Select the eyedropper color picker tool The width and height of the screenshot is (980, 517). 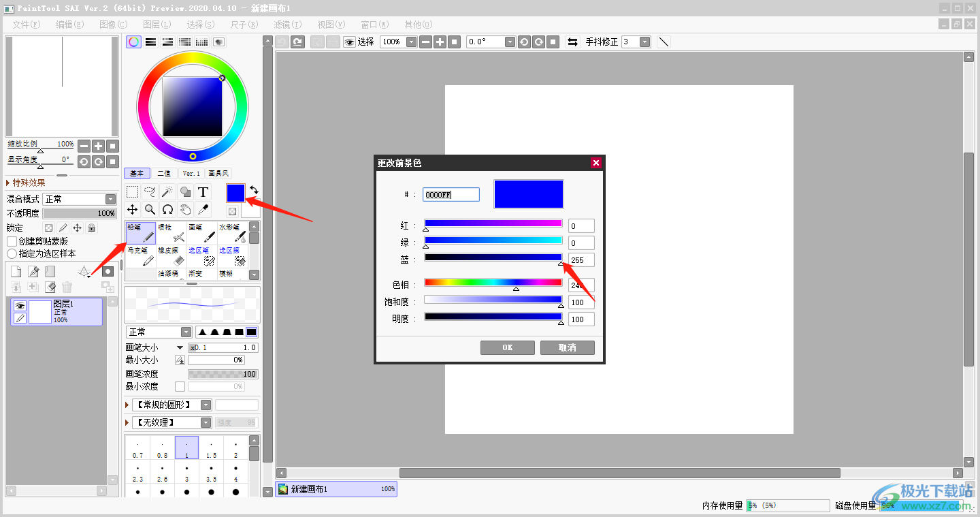click(203, 210)
